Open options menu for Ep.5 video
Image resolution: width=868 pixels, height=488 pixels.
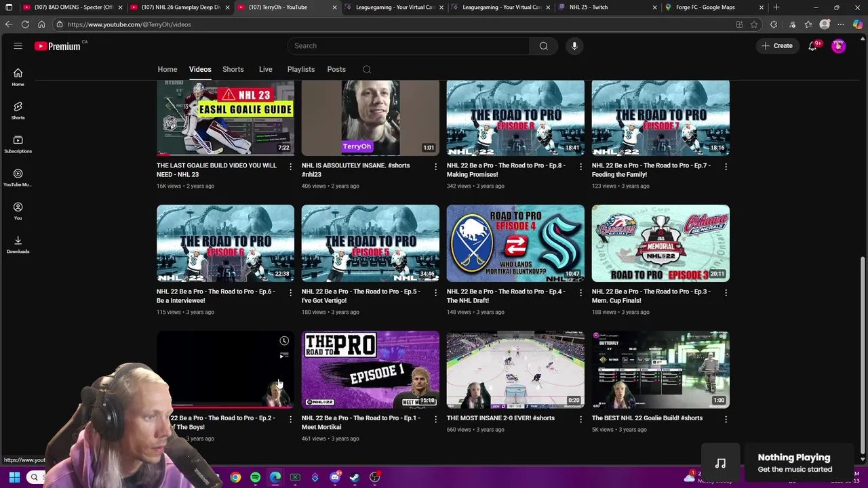[x=435, y=292]
